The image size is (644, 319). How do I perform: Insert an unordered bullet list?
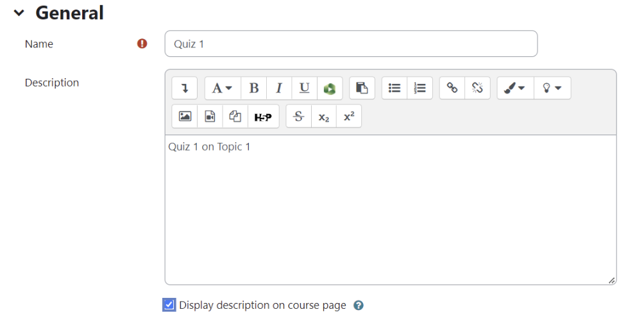[394, 88]
